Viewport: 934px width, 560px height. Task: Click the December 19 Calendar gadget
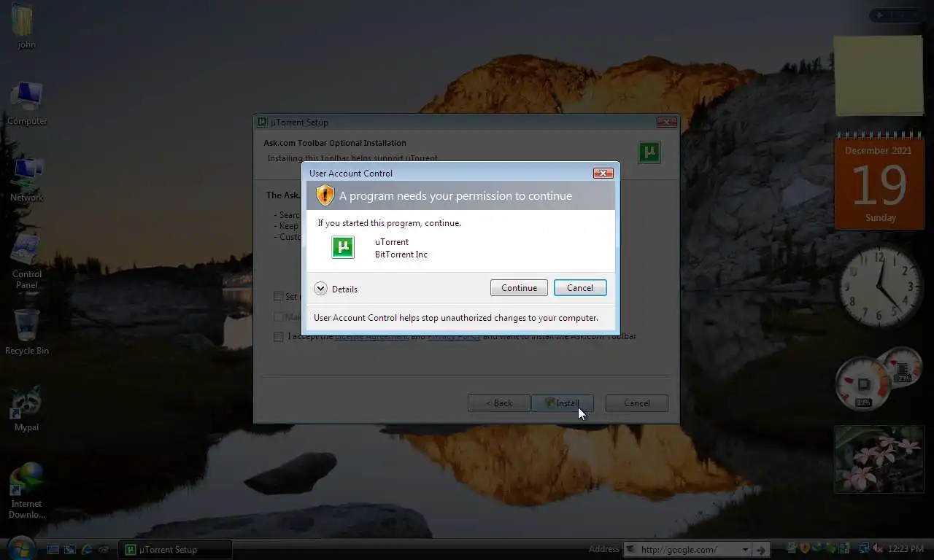pos(879,181)
